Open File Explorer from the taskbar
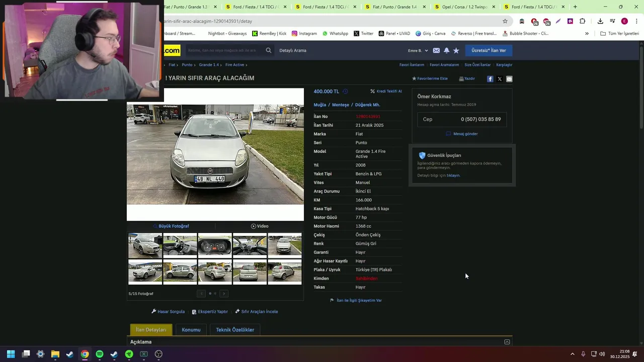644x362 pixels. 55,354
